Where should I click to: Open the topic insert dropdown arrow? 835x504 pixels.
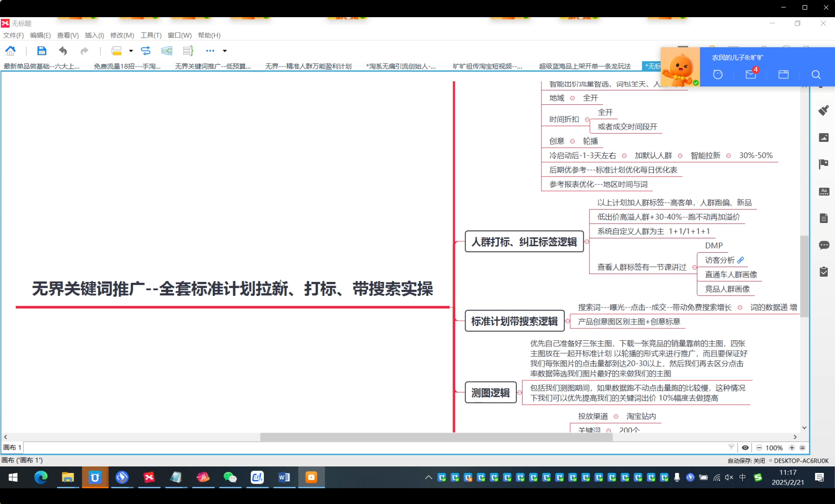click(131, 51)
